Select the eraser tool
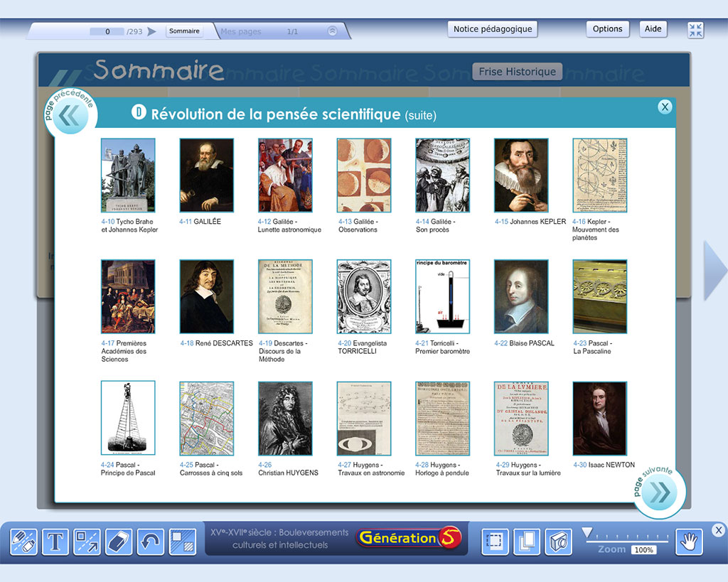The width and height of the screenshot is (728, 582). pyautogui.click(x=119, y=542)
